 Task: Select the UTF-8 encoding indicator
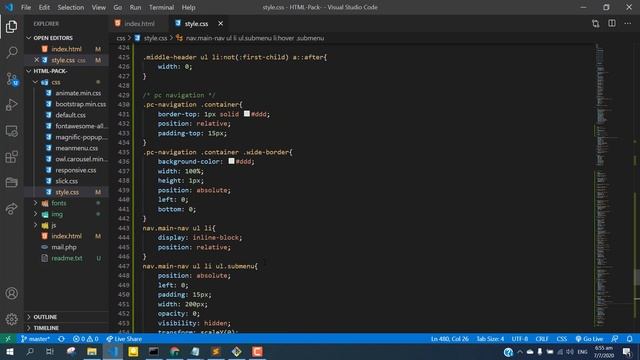point(520,339)
